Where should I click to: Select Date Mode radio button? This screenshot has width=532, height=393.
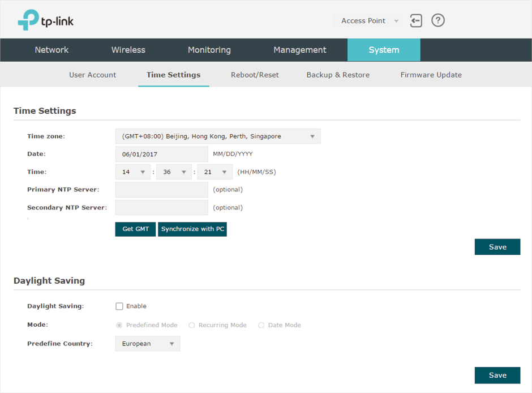pos(261,325)
